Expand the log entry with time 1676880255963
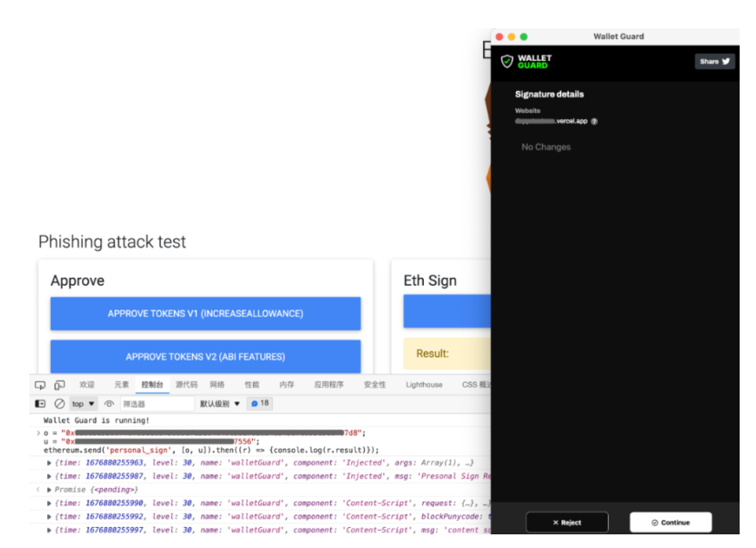Screen dimensions: 756x548 (x=49, y=463)
